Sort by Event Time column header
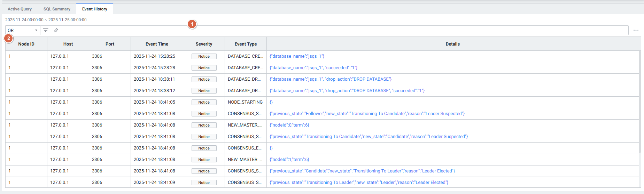The image size is (644, 194). point(157,44)
